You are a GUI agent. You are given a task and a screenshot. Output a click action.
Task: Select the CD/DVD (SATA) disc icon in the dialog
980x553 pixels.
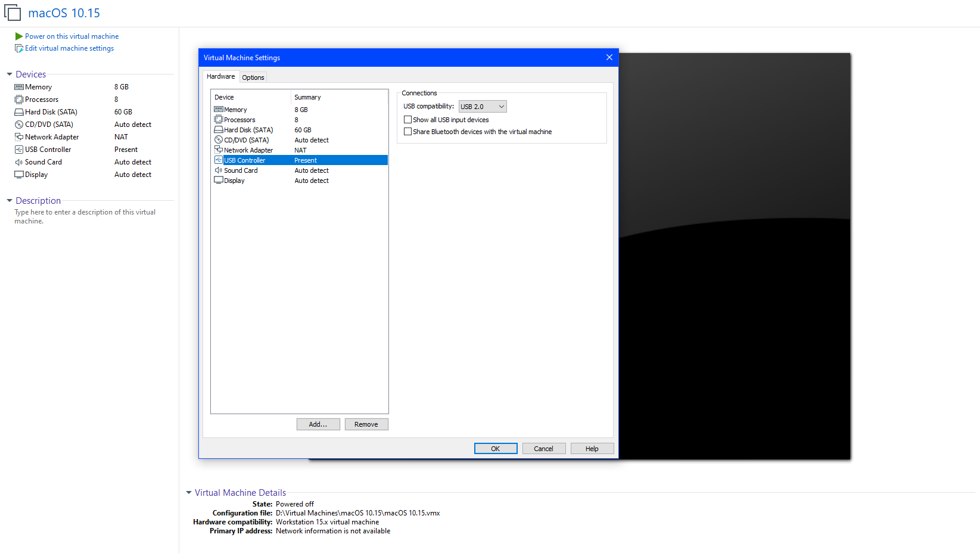click(x=219, y=140)
